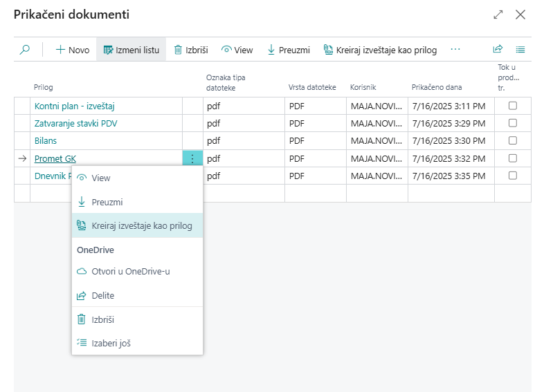Click the Novo plus button
This screenshot has height=392, width=544.
pyautogui.click(x=72, y=50)
